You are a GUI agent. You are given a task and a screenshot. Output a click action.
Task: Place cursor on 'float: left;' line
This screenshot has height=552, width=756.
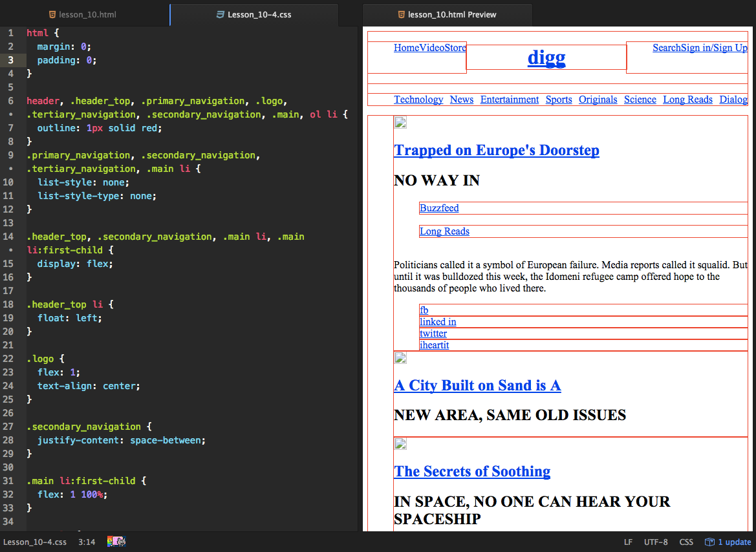pyautogui.click(x=70, y=318)
